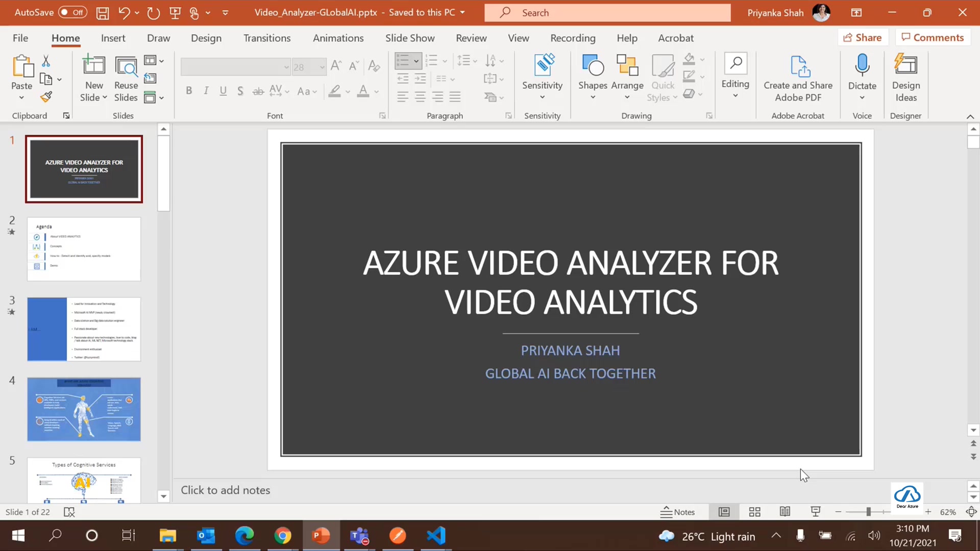
Task: Click the Cut scissors icon
Action: (46, 61)
